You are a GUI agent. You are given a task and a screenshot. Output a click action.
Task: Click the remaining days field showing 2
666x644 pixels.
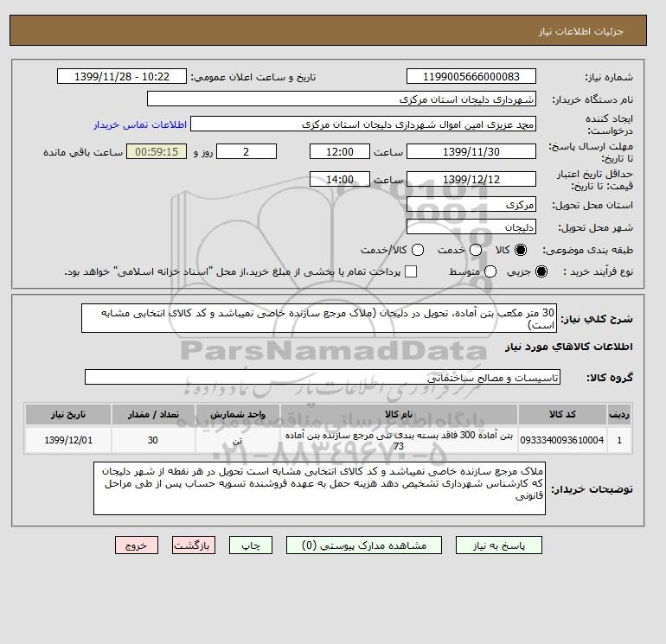(247, 151)
